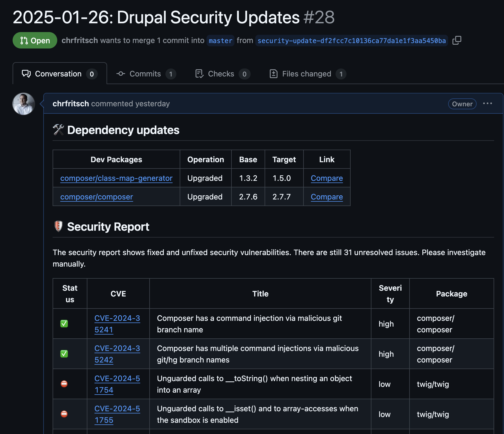Screen dimensions: 504x434
Task: Click the Package column header
Action: [x=452, y=294]
